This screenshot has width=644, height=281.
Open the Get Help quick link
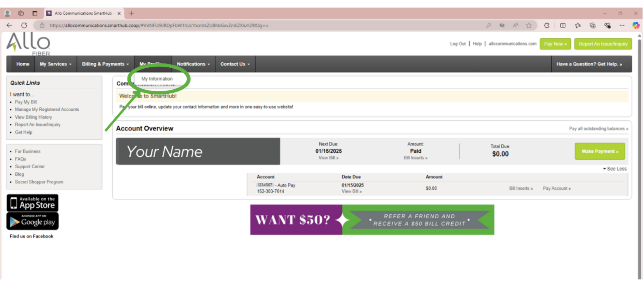pos(24,132)
